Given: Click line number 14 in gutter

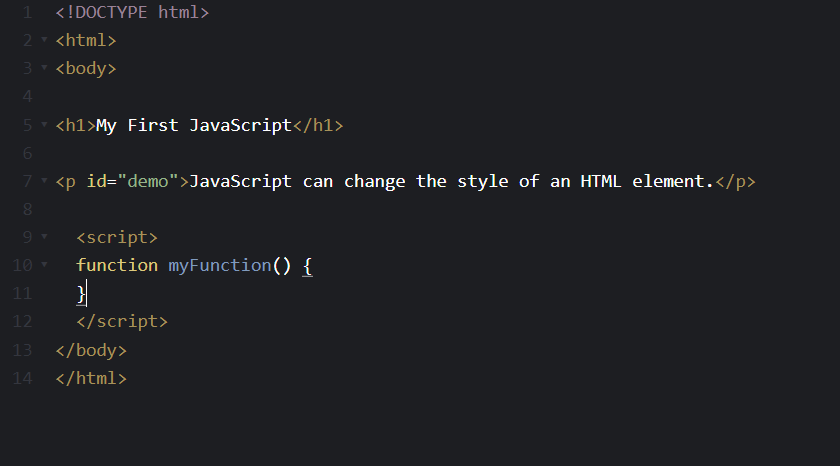Looking at the screenshot, I should tap(22, 379).
